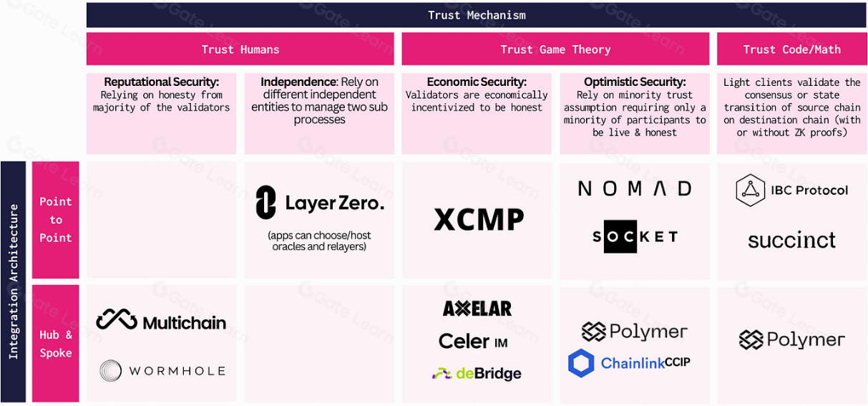Screen dimensions: 868x406
Task: Click the Trust Code/Math header
Action: (x=791, y=49)
